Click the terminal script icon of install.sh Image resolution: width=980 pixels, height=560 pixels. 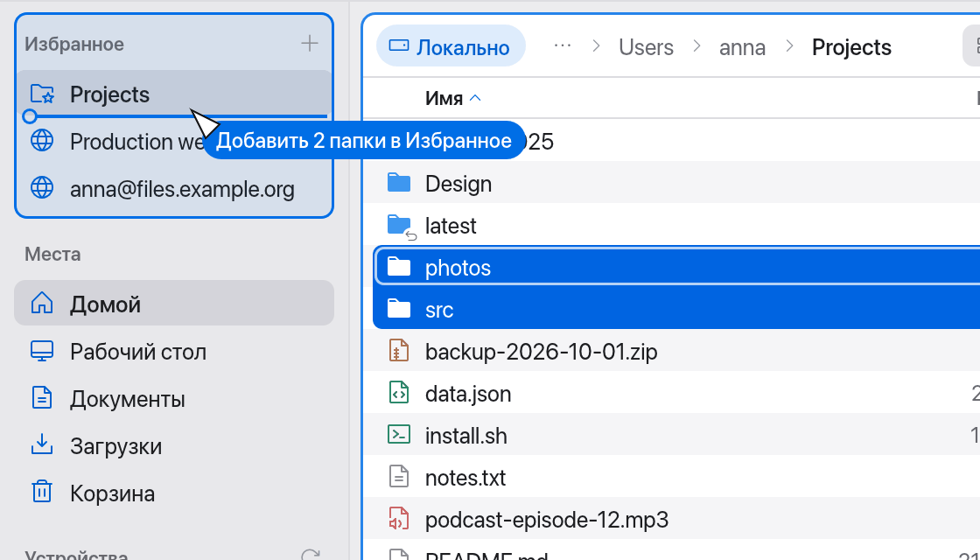tap(399, 435)
